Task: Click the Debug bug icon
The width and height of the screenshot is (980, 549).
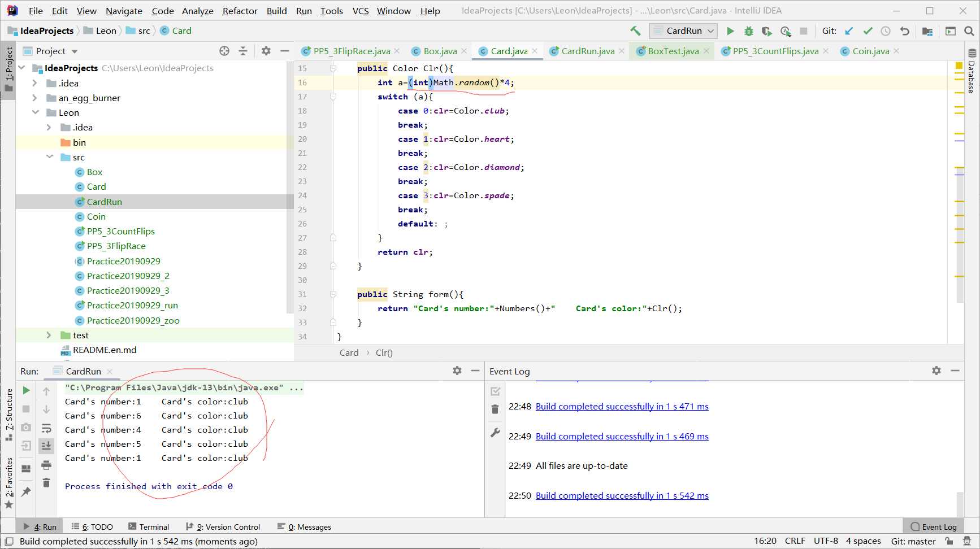Action: [x=748, y=31]
